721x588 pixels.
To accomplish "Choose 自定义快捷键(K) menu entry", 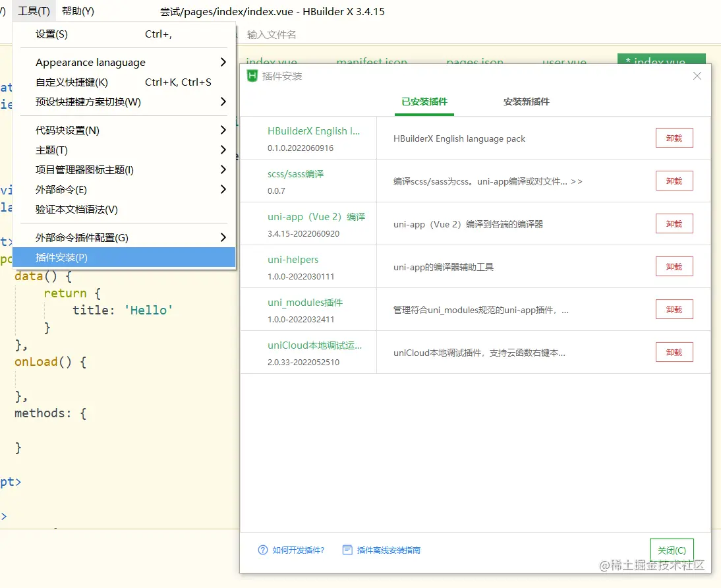I will (124, 82).
